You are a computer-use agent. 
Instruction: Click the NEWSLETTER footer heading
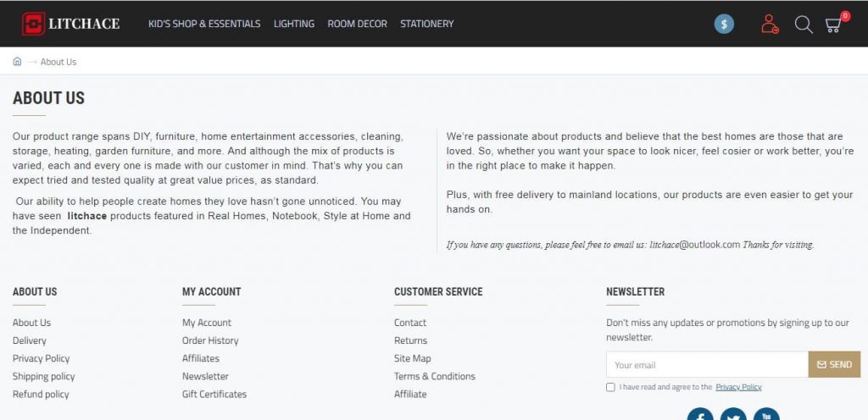pos(635,292)
